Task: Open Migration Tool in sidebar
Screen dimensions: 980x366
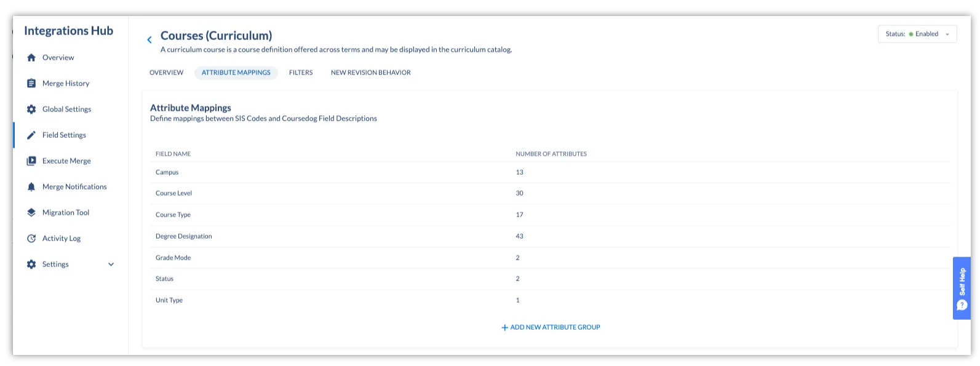Action: 66,213
